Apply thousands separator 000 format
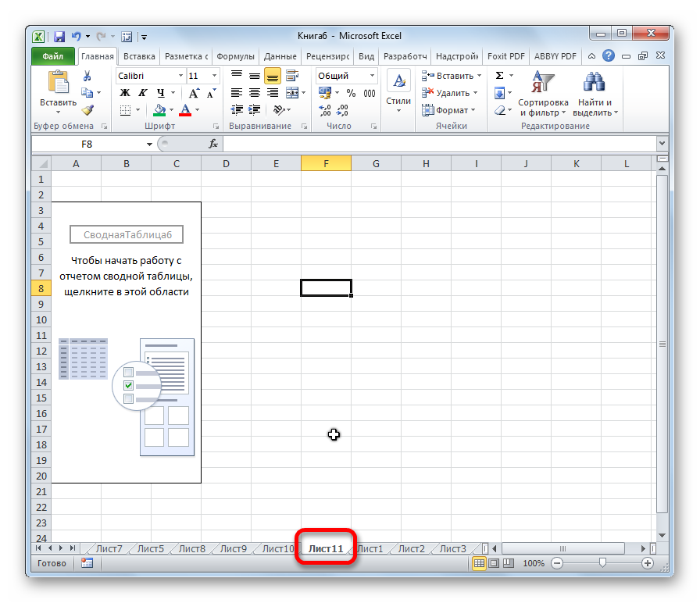This screenshot has height=603, width=700. [x=370, y=93]
